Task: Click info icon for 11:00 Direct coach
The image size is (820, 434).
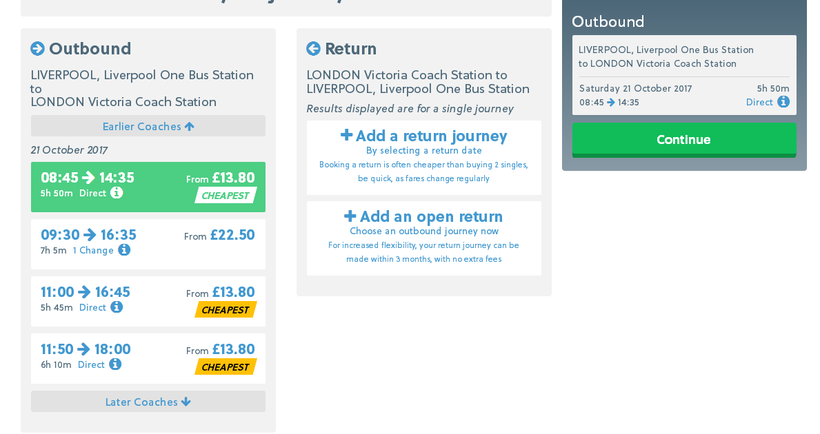Action: 116,307
